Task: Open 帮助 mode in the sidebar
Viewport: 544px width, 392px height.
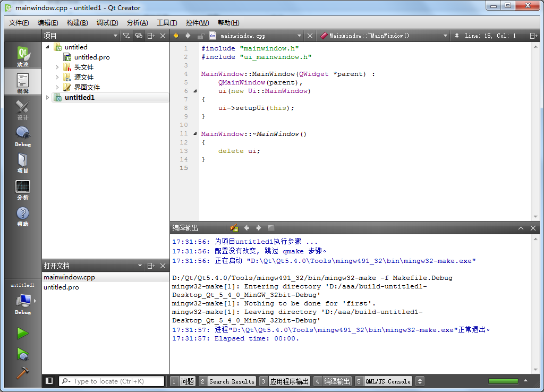Action: click(22, 214)
